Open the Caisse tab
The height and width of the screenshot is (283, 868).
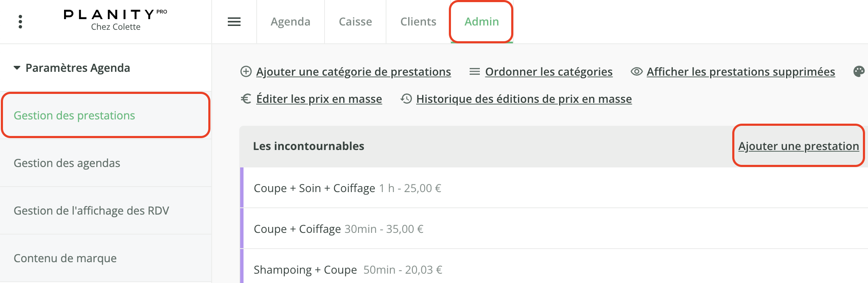pos(356,22)
